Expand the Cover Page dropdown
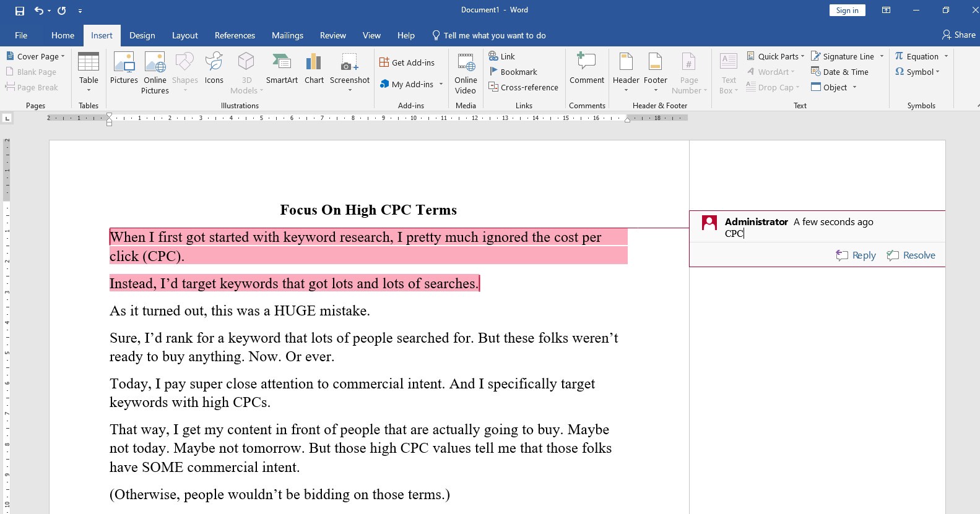Screen dimensions: 980x514 (63, 56)
